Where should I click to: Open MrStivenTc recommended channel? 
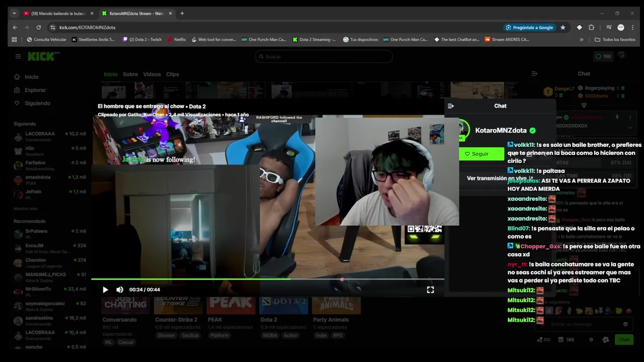pos(50,292)
